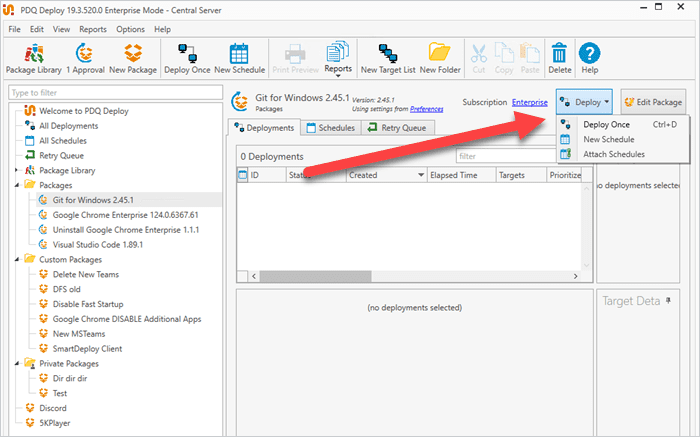Click the New Folder toolbar icon
Image resolution: width=700 pixels, height=437 pixels.
(440, 58)
